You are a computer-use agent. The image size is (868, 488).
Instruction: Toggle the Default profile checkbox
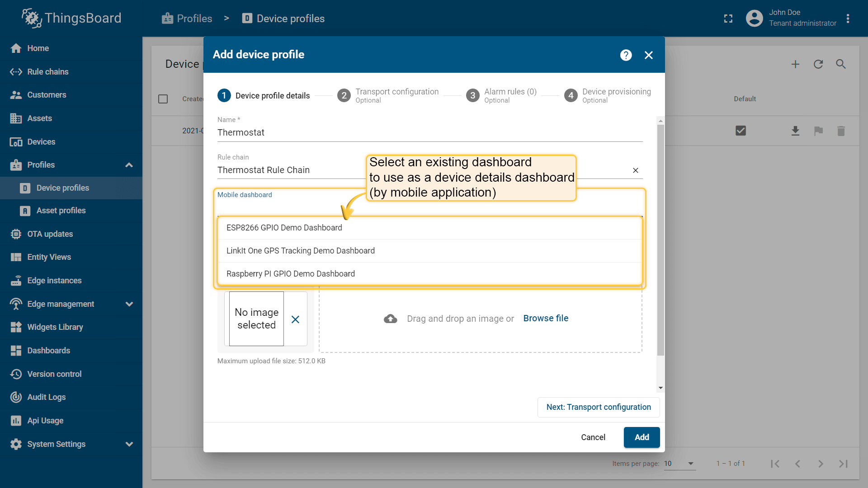pos(741,131)
